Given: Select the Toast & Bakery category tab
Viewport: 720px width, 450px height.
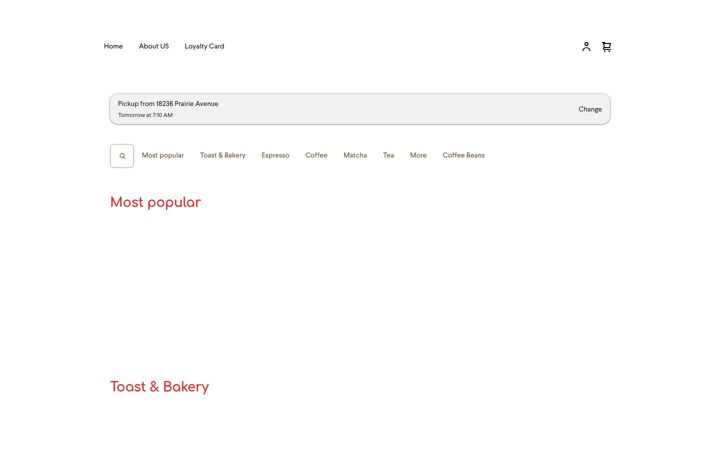Looking at the screenshot, I should [223, 155].
